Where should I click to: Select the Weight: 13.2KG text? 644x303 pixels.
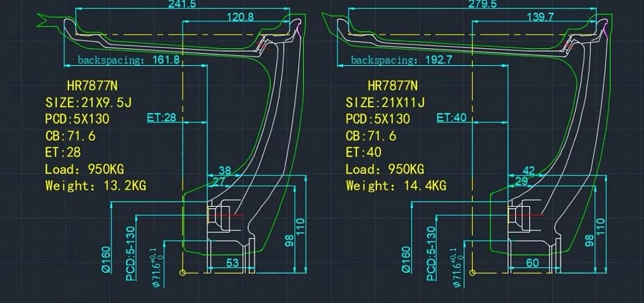[96, 185]
